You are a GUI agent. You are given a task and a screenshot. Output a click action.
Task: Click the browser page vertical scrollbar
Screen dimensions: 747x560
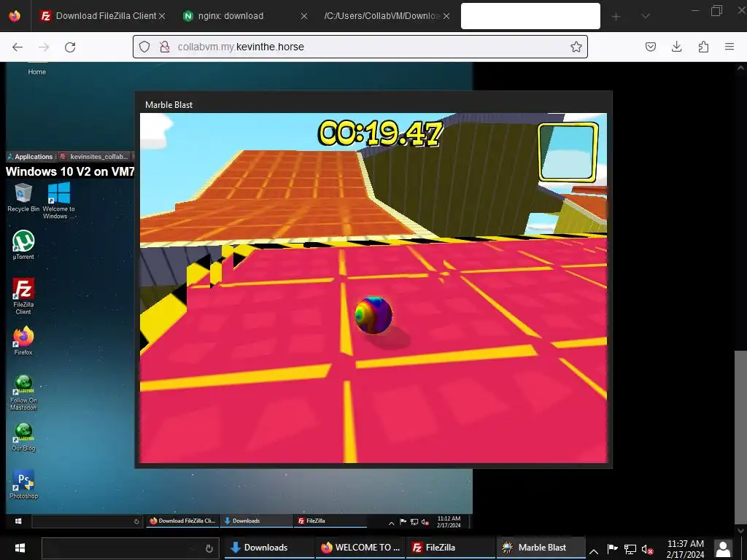[740, 437]
